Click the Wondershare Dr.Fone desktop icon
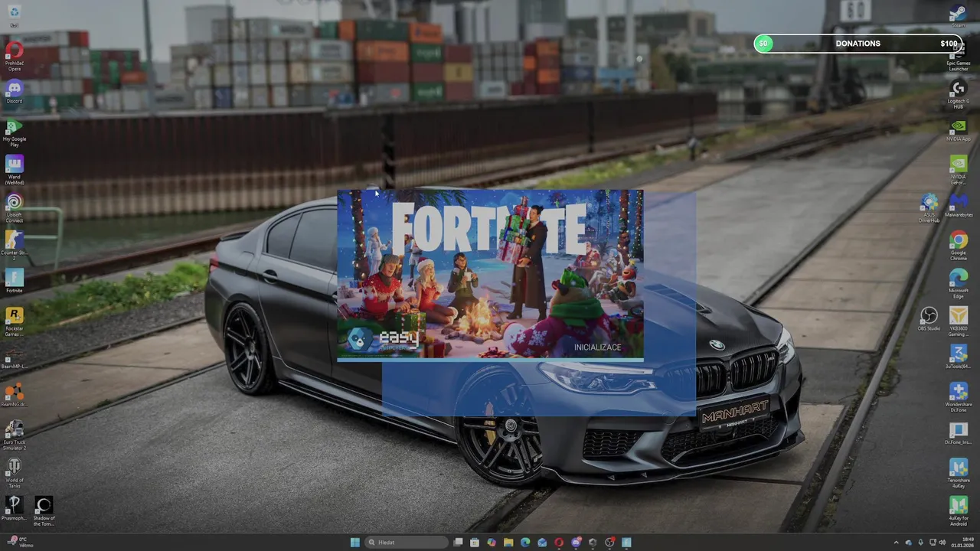 coord(958,396)
